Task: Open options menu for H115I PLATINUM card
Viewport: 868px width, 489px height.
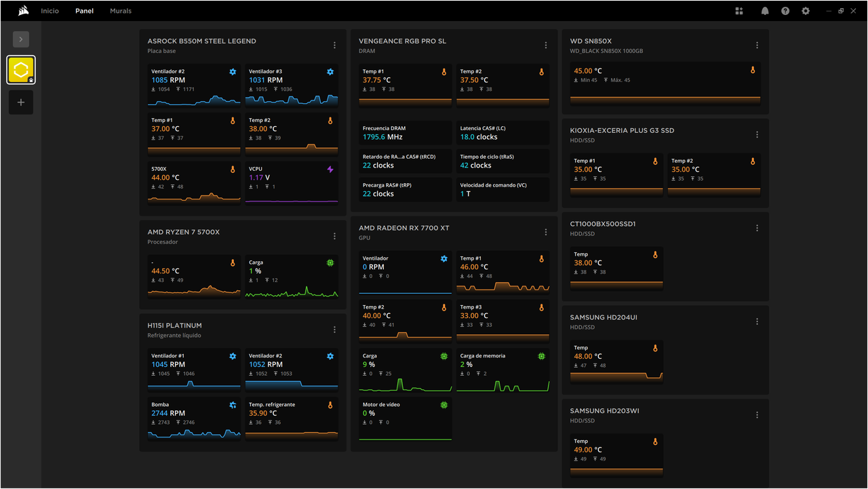Action: 334,330
